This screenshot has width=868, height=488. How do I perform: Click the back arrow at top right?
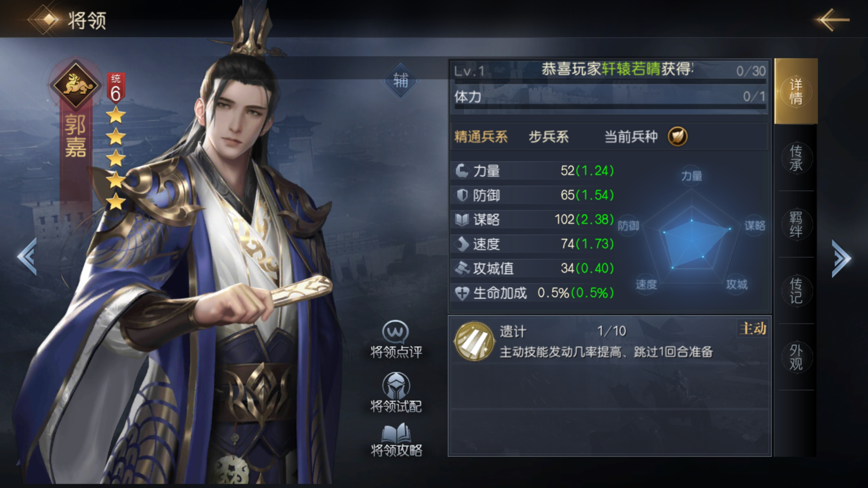tap(832, 20)
